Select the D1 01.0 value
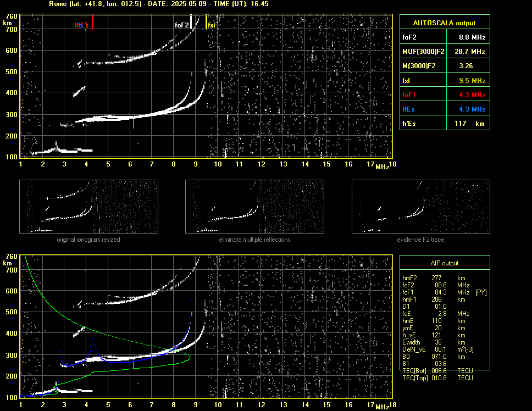The width and height of the screenshot is (532, 411). pos(441,307)
